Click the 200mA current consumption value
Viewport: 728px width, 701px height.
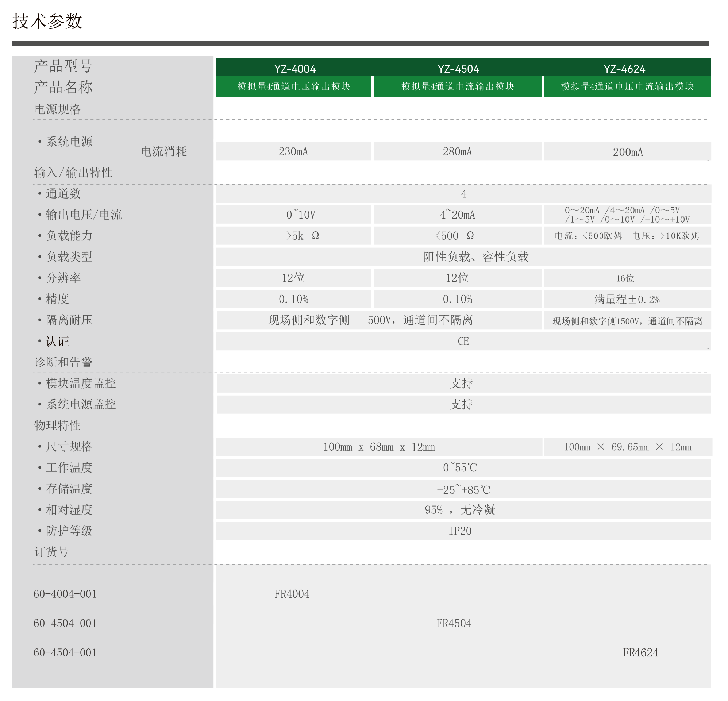click(x=627, y=152)
